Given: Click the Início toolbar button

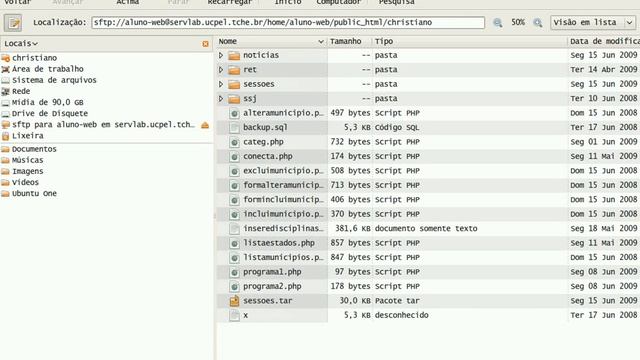Looking at the screenshot, I should 288,2.
